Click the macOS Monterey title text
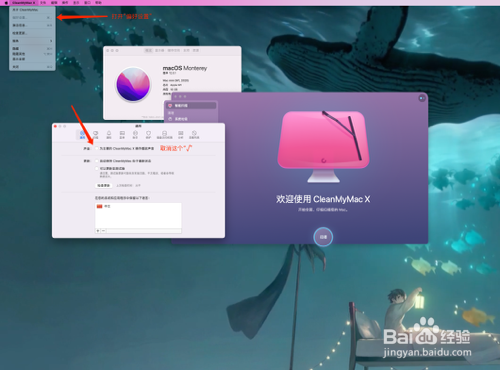 click(x=185, y=68)
